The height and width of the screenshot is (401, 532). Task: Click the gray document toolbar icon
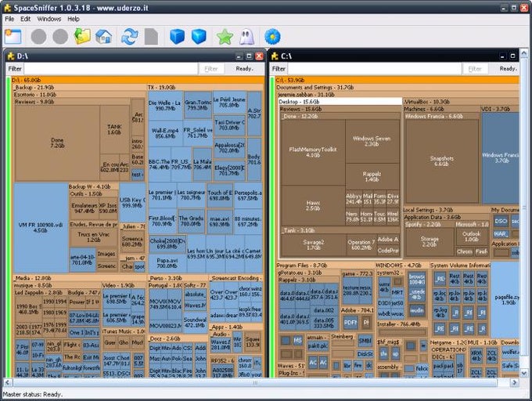click(x=151, y=36)
